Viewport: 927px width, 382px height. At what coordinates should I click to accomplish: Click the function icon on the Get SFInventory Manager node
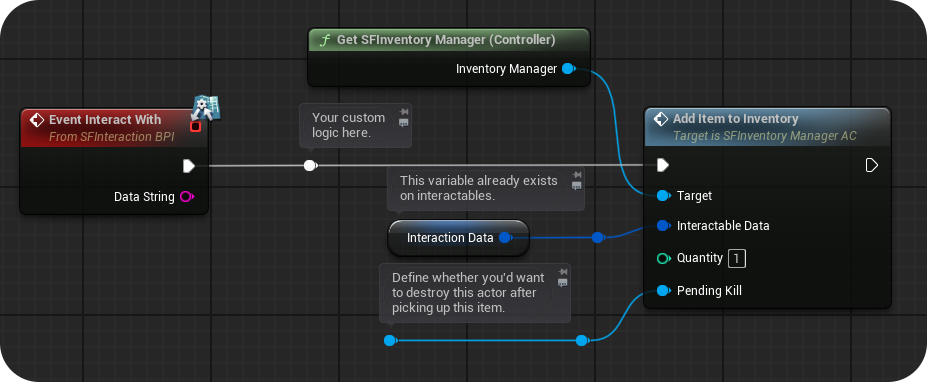324,40
